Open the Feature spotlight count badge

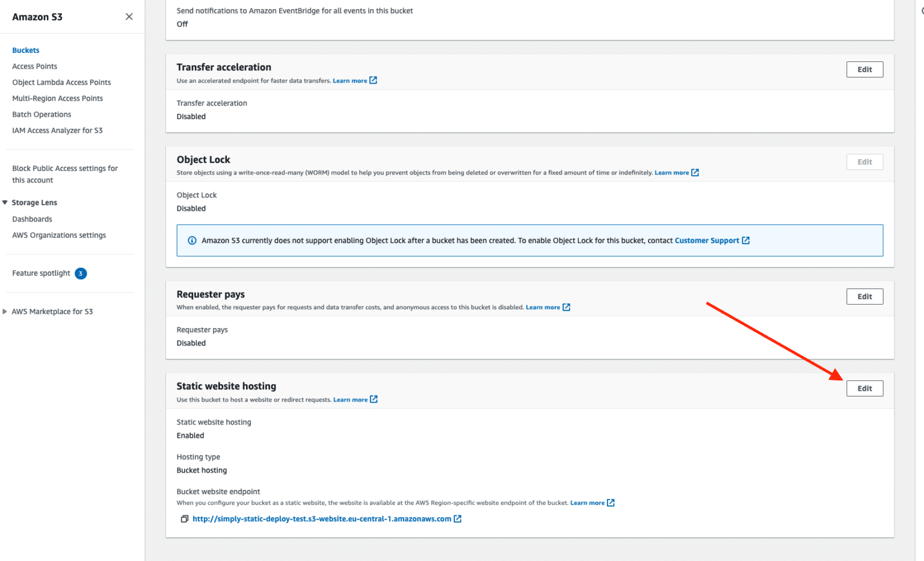[x=81, y=273]
